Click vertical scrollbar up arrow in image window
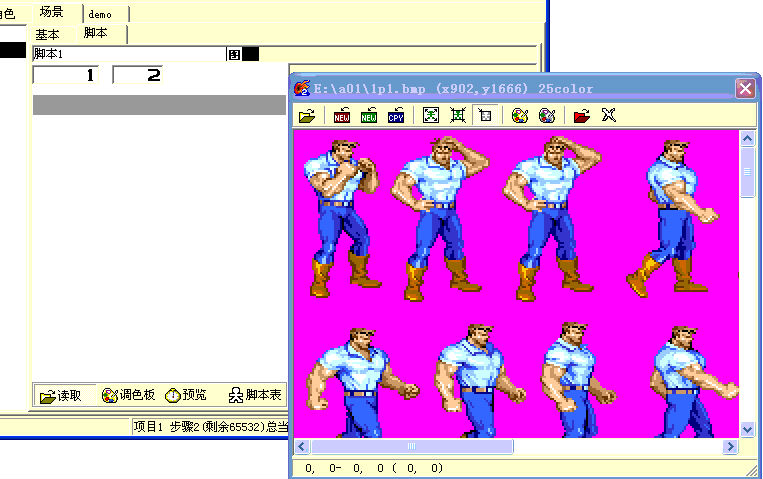Viewport: 763px width, 479px height. click(747, 139)
